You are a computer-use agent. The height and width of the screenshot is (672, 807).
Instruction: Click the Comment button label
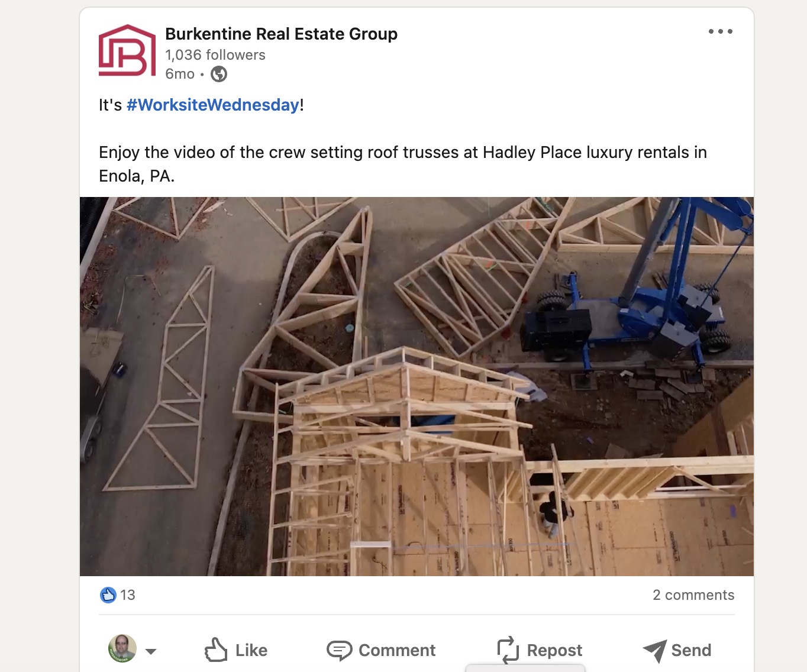click(397, 650)
